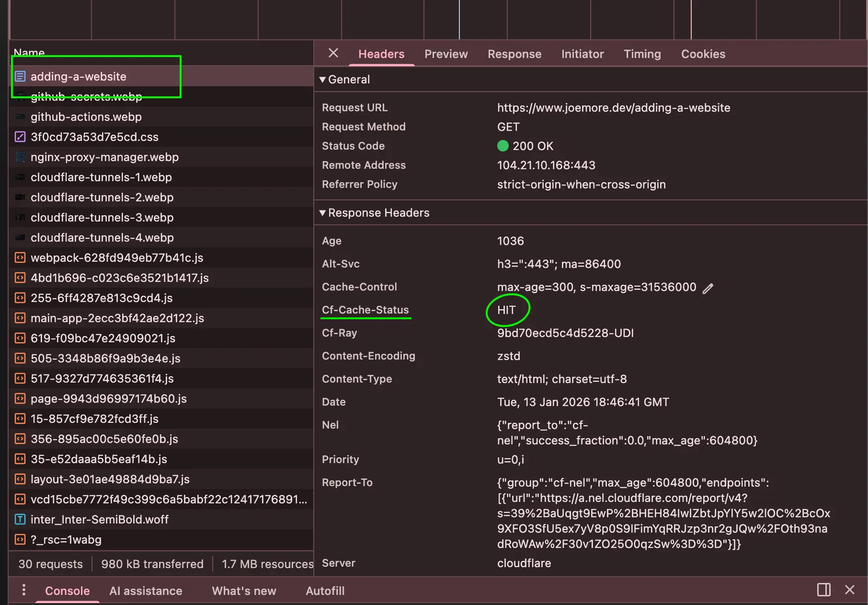Click the script icon beside webpack-628fd949eb77b41c.js
Image resolution: width=868 pixels, height=605 pixels.
click(x=20, y=257)
